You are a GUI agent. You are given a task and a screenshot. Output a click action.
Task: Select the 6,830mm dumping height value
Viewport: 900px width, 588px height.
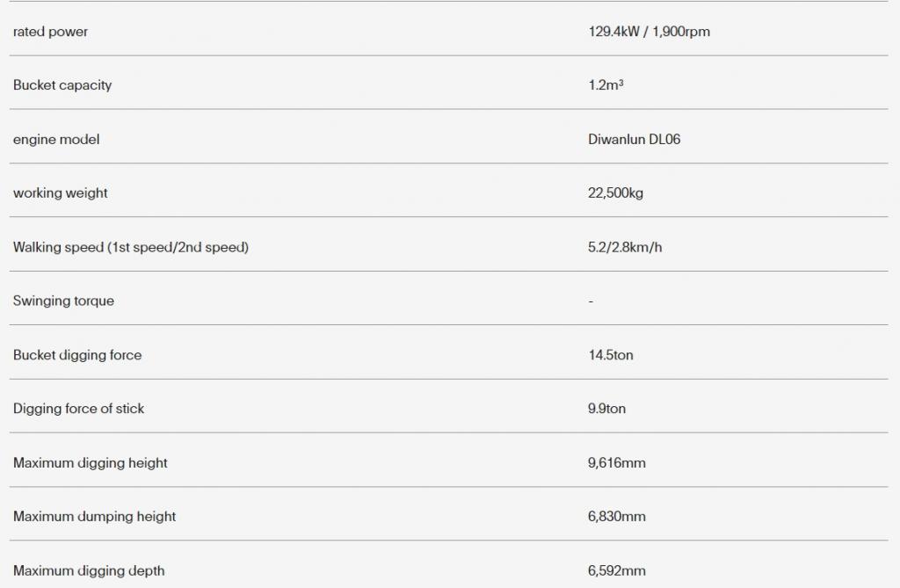click(x=617, y=516)
